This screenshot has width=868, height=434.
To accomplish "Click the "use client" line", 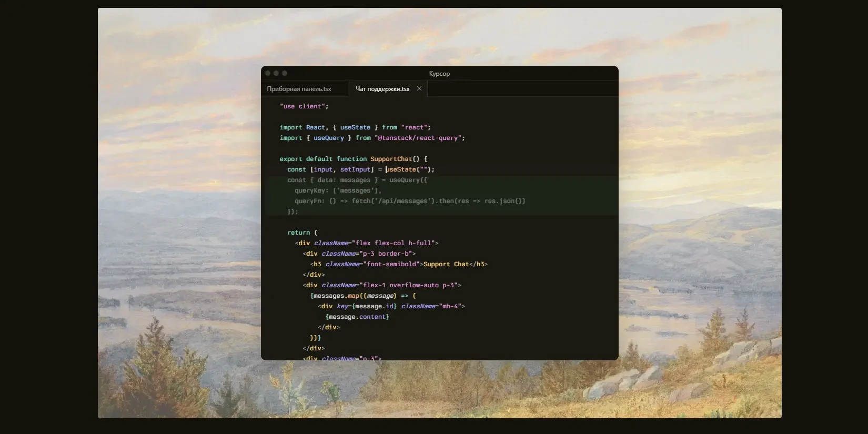I will pos(304,106).
